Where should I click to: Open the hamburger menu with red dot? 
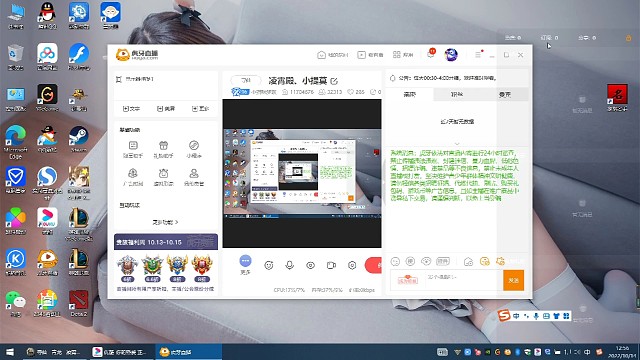click(478, 54)
